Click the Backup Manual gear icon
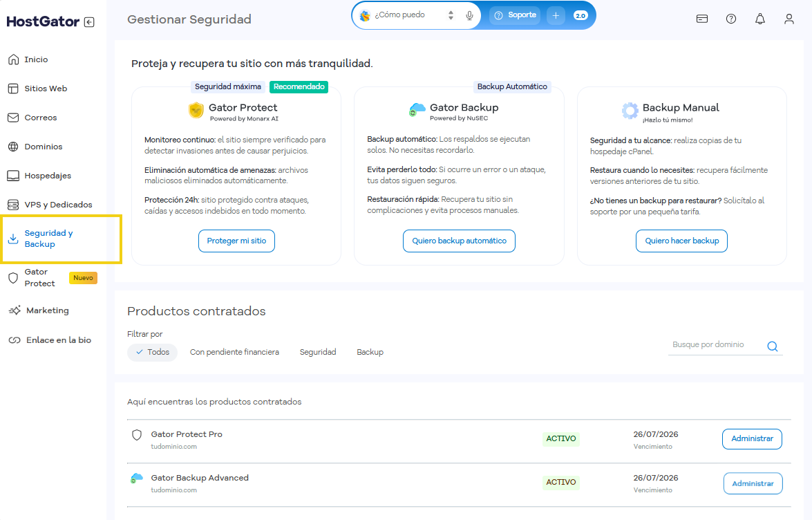This screenshot has width=812, height=520. coord(630,111)
